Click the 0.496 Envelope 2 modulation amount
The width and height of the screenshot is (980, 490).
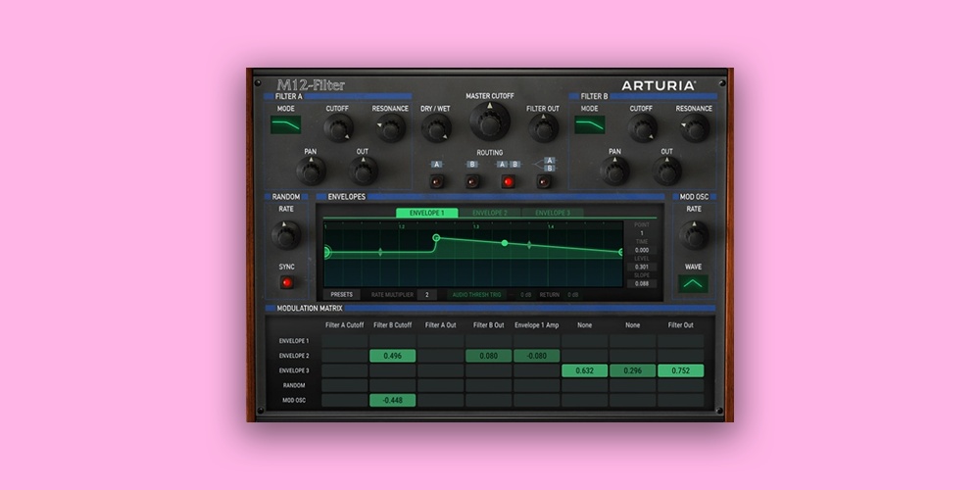[x=392, y=356]
